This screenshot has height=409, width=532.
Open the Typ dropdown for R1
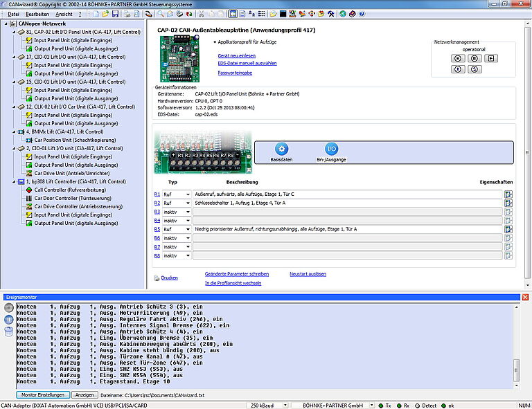(x=187, y=194)
